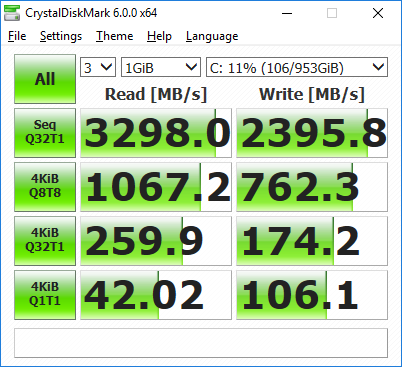
Task: Open the test count dropdown showing 3
Action: [98, 67]
